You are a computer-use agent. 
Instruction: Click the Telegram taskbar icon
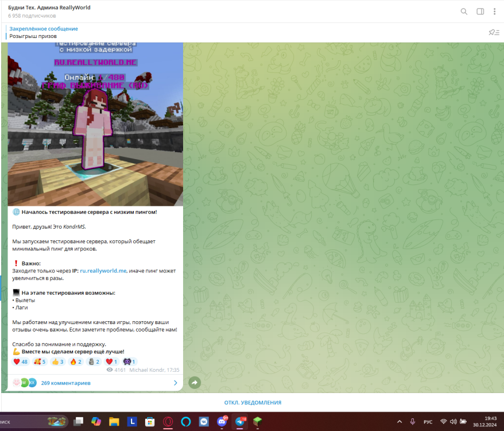(x=240, y=421)
